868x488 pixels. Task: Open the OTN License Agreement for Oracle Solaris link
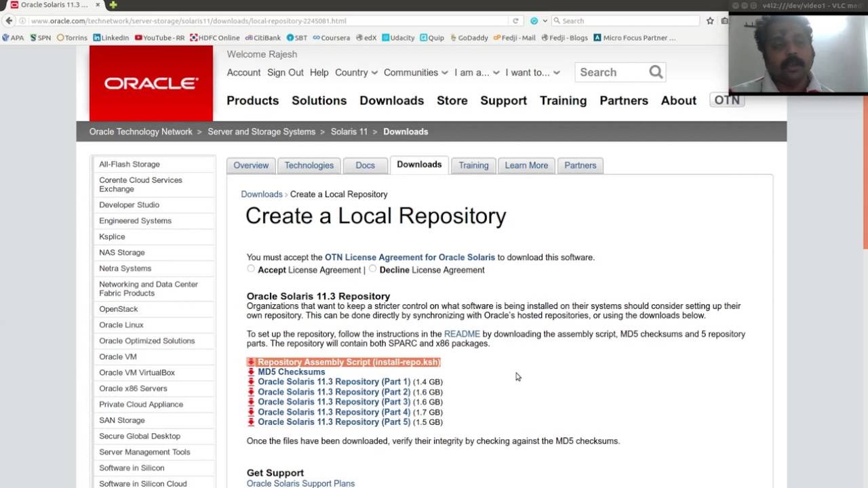(410, 258)
